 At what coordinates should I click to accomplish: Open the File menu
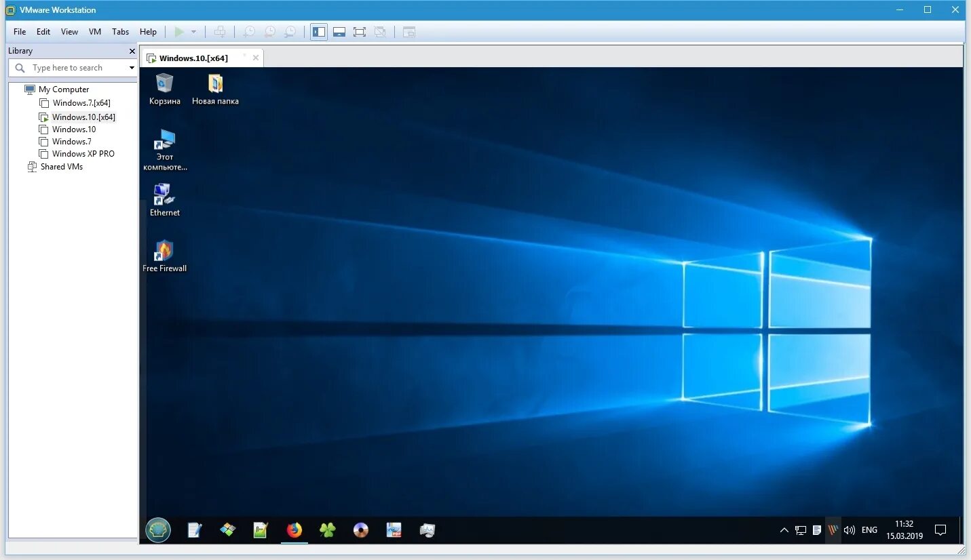[x=20, y=32]
